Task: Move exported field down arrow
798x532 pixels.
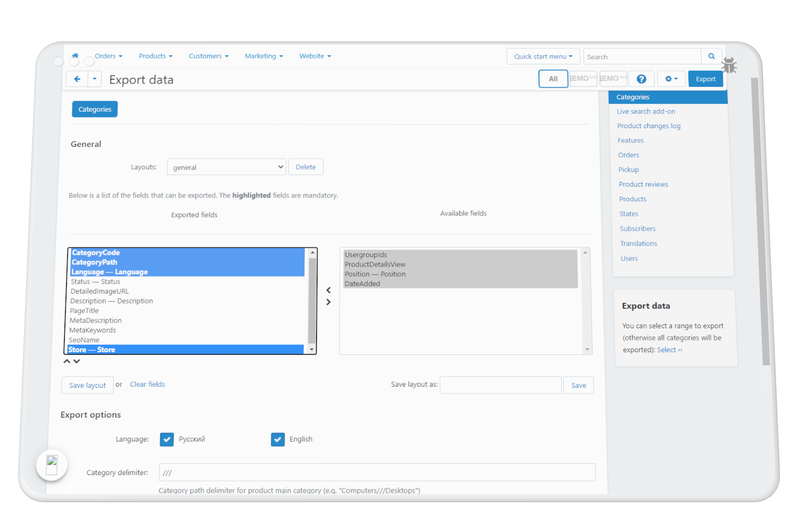Action: (x=77, y=361)
